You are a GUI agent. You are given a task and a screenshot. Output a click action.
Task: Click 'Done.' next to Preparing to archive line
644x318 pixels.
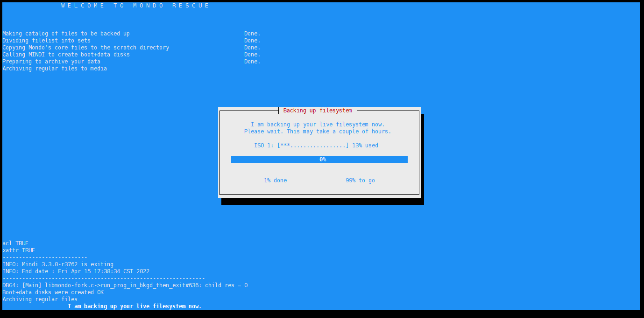252,62
